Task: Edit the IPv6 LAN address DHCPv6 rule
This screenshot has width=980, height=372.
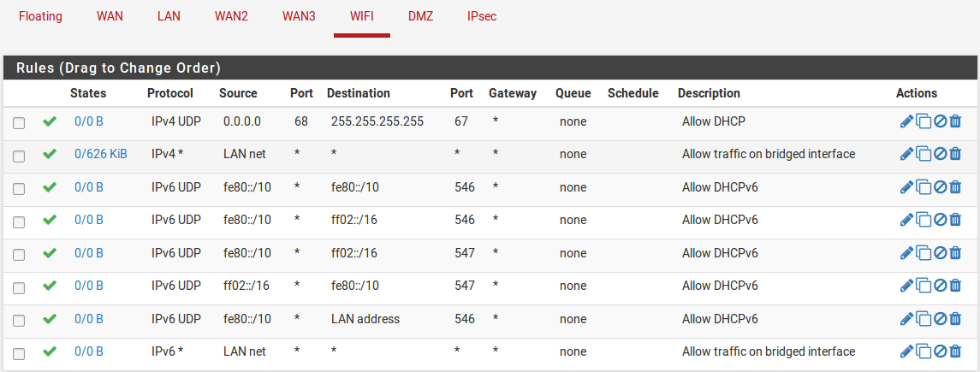Action: point(907,319)
